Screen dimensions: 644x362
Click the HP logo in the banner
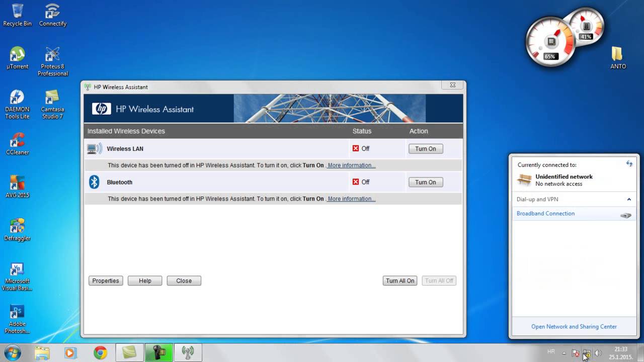click(x=101, y=109)
